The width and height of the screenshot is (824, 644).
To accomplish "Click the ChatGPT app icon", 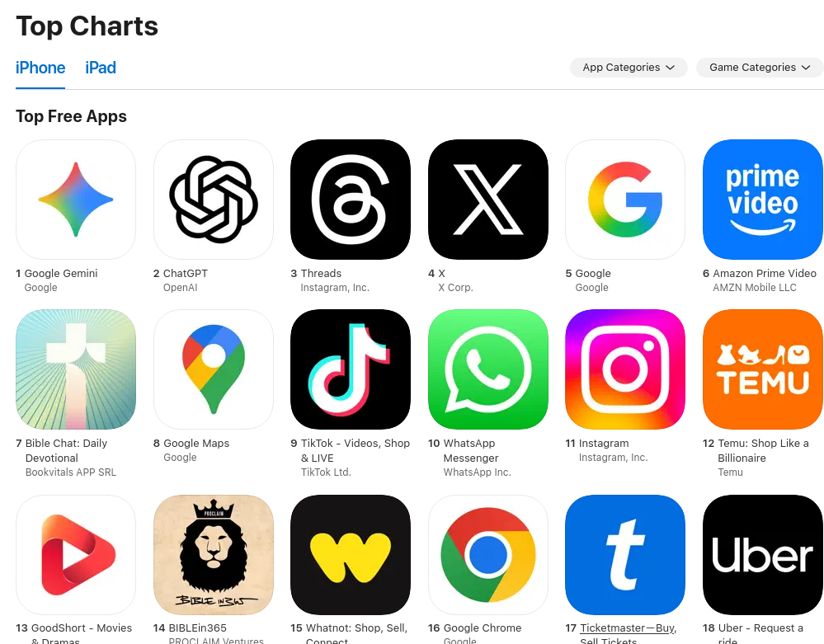I will tap(214, 200).
